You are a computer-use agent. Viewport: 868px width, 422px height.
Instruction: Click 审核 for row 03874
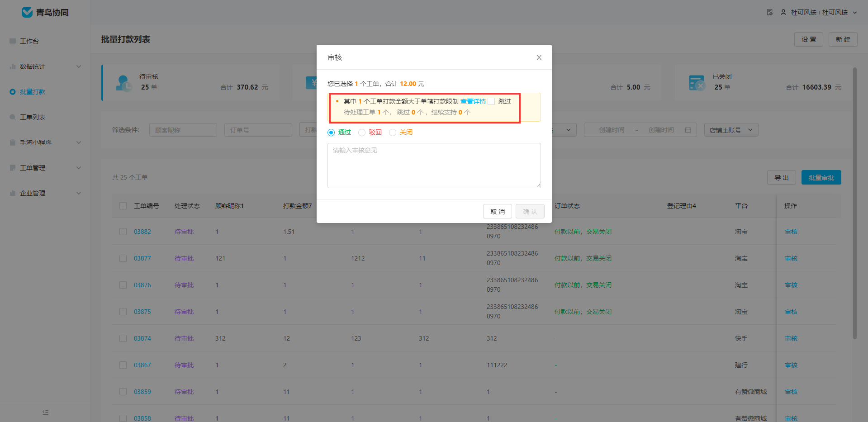tap(791, 338)
